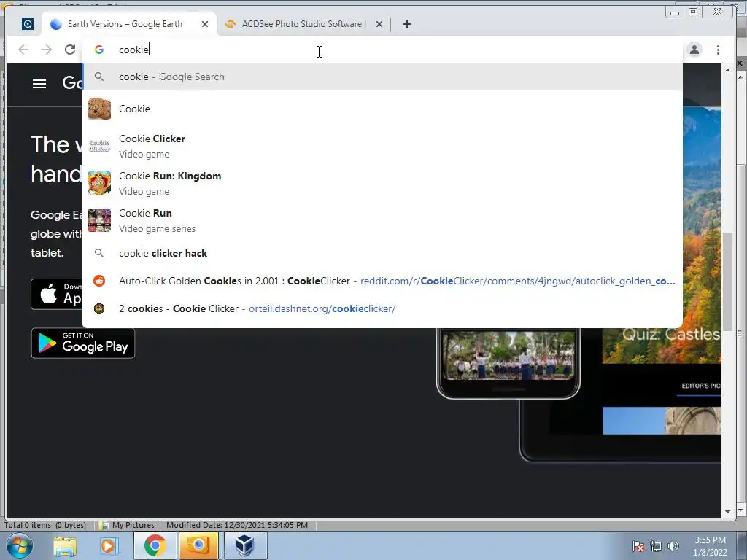Click the page scroll down arrow
Viewport: 747px width, 560px height.
point(727,512)
